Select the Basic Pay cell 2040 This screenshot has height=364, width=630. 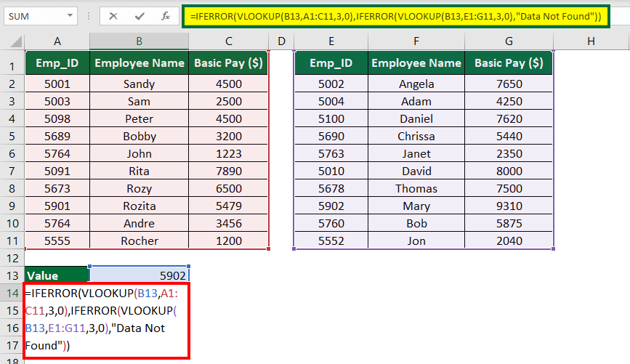509,240
